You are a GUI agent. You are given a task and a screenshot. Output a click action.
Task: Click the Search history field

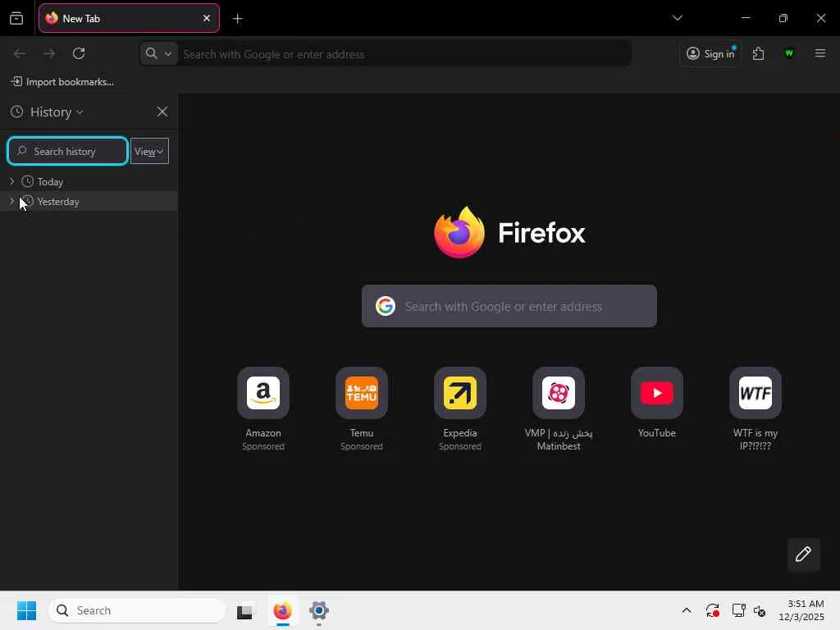click(x=67, y=151)
